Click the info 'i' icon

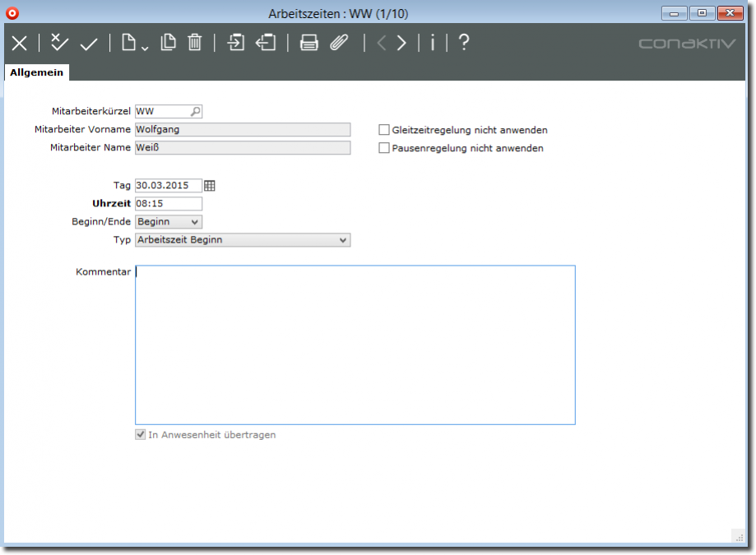(x=433, y=43)
